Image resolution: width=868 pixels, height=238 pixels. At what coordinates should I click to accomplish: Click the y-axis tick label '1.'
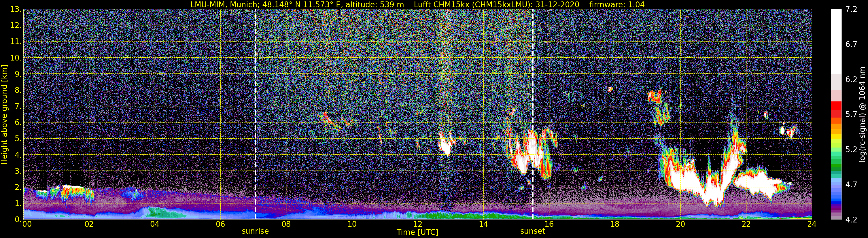18,203
